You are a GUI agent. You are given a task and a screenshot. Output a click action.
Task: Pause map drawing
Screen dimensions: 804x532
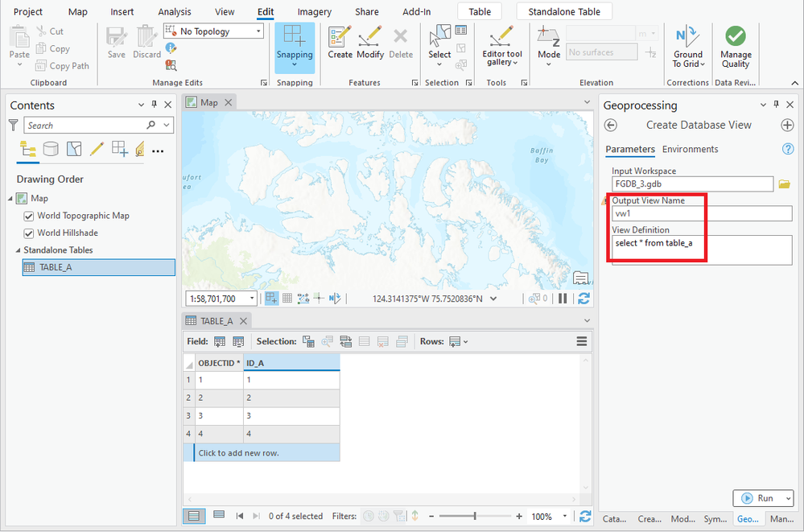(563, 299)
